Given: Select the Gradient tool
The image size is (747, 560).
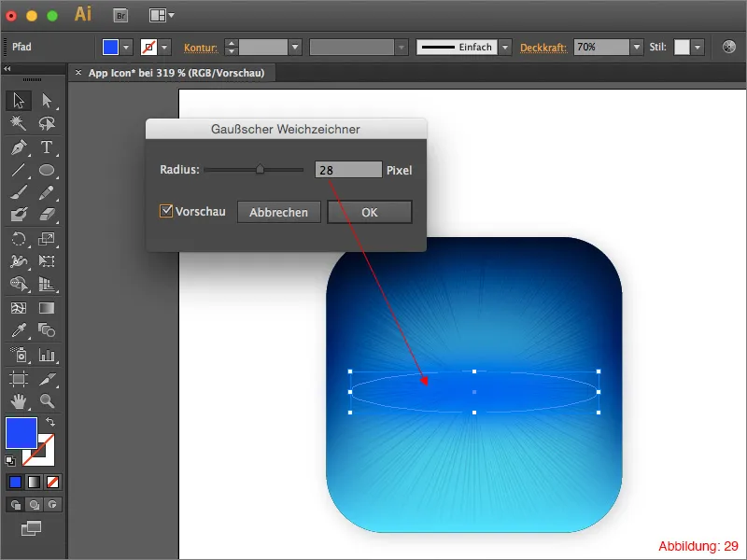Looking at the screenshot, I should pos(47,308).
